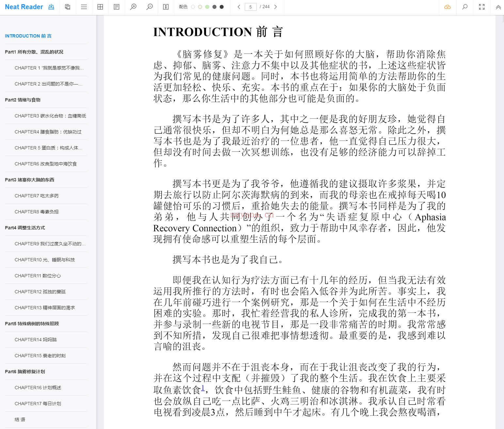
Task: Open CHAPTER16 计划概述
Action: point(38,388)
